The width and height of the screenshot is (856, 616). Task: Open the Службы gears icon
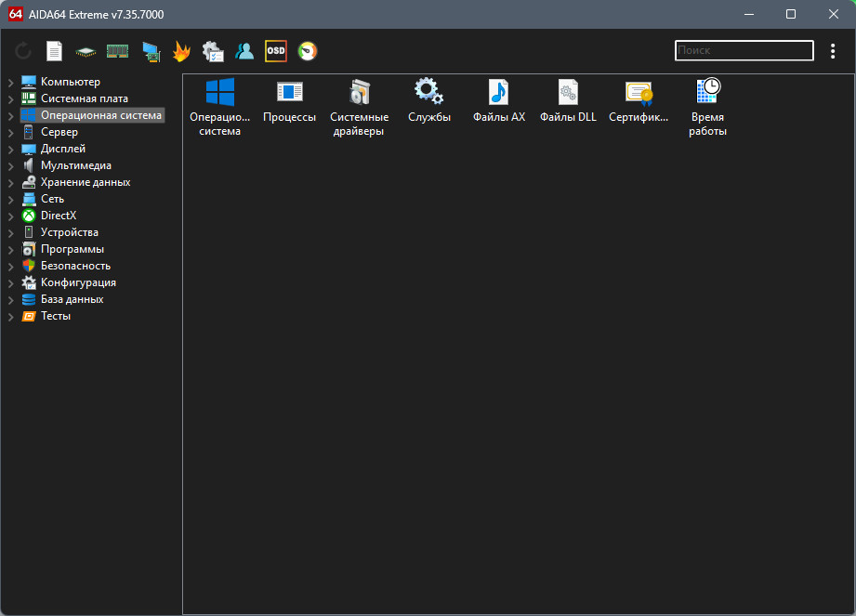[429, 92]
